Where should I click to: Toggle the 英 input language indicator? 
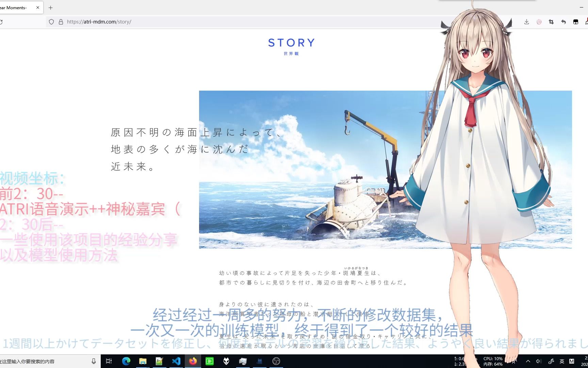(x=562, y=361)
